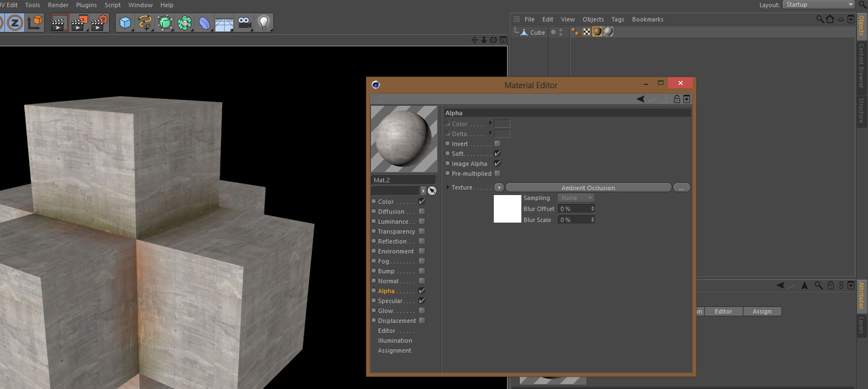Click the camera object icon

click(245, 23)
